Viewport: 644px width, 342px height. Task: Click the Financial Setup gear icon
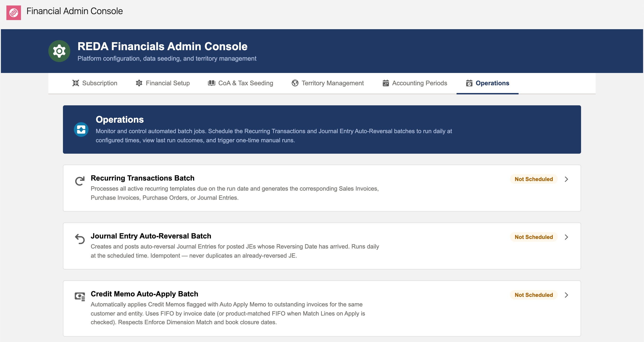139,83
